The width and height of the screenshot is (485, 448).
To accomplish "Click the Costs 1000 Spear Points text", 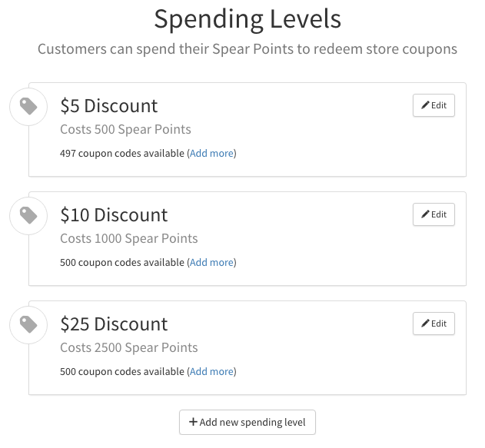I will (128, 238).
